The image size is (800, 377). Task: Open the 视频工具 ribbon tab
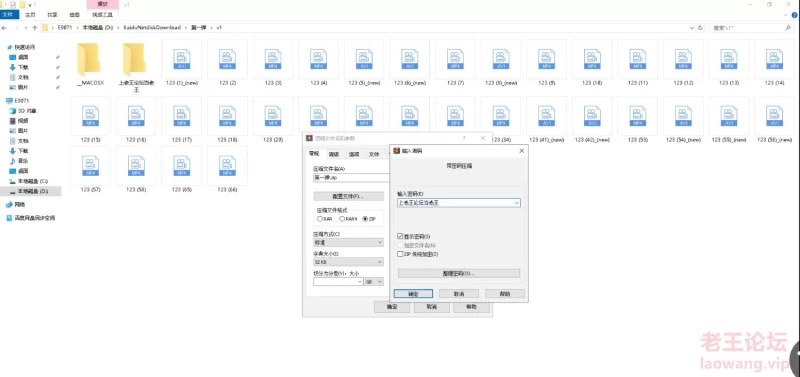103,15
